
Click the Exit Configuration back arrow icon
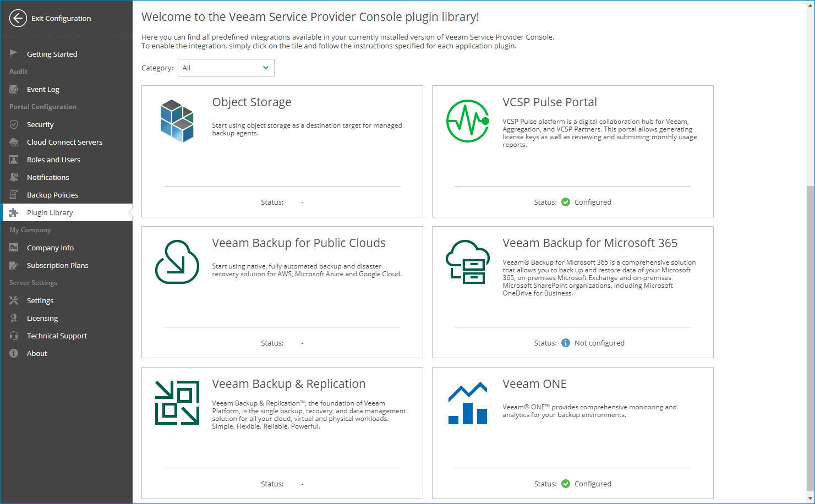(18, 18)
